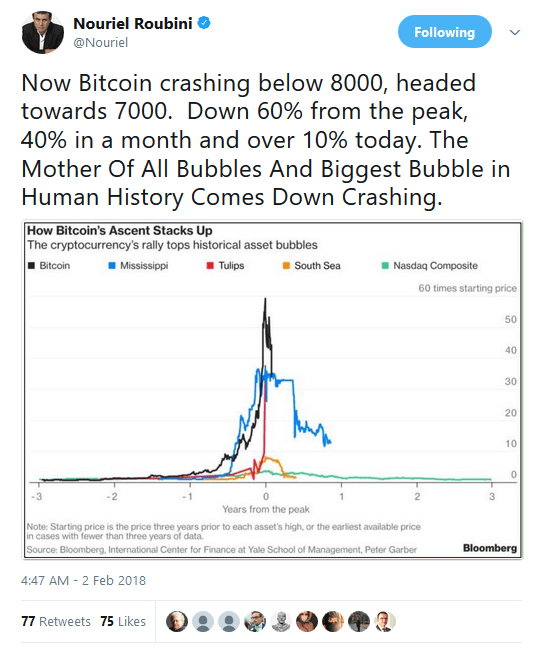Viewport: 548px width, 649px height.
Task: Click the green Nasdaq Composite legend square
Action: (385, 266)
